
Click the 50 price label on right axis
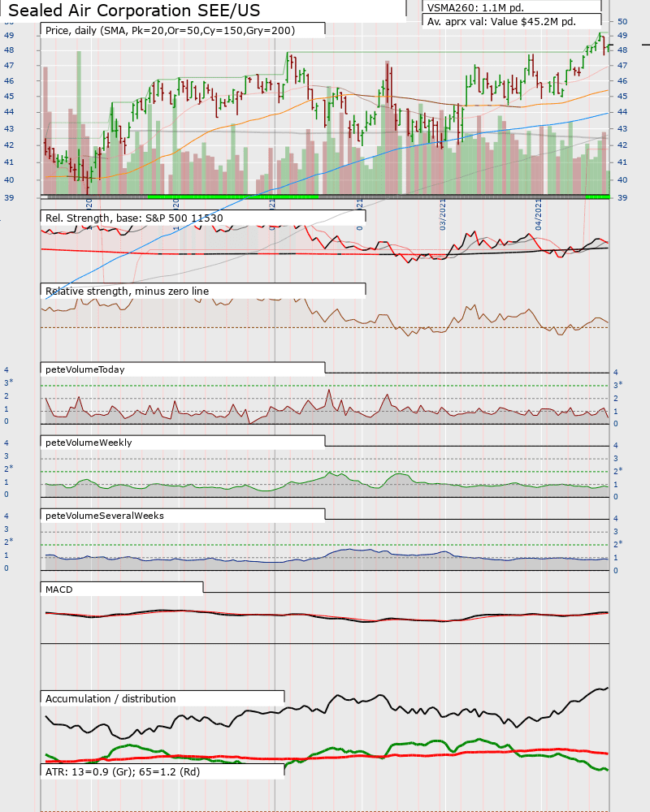click(x=622, y=22)
